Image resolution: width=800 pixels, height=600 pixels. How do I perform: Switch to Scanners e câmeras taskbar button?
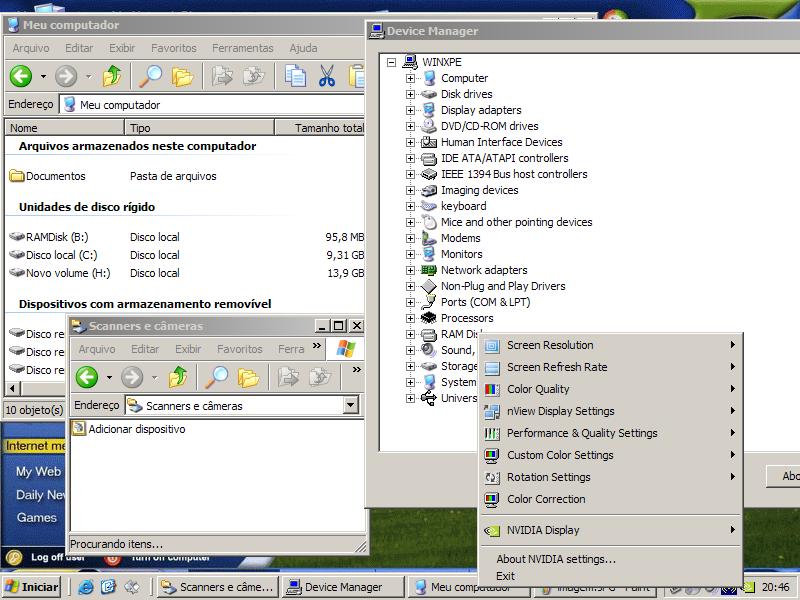point(218,587)
